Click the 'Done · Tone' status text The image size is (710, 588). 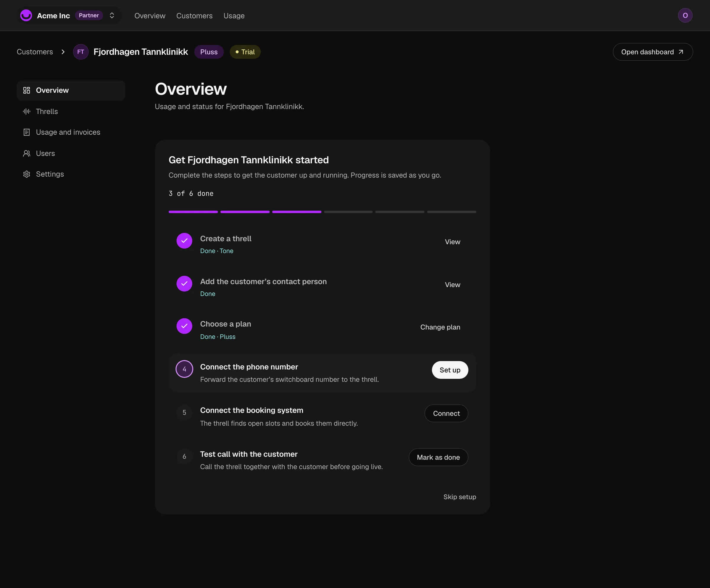[x=217, y=251]
